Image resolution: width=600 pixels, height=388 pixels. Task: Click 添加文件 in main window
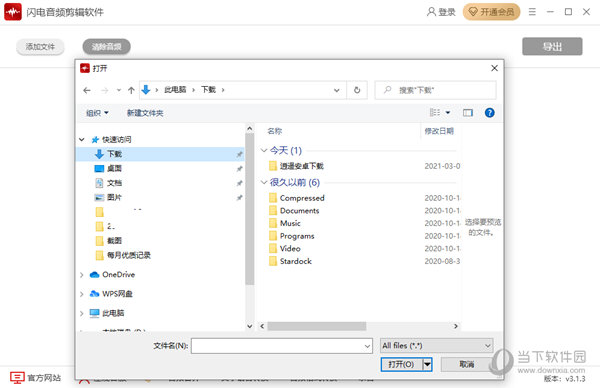[x=40, y=47]
